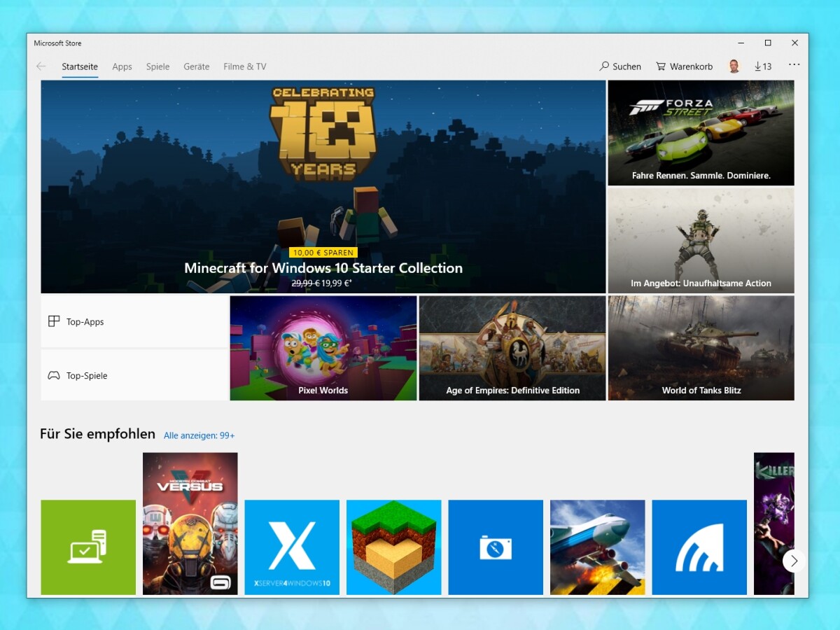The width and height of the screenshot is (840, 630).
Task: View Age of Empires: Definitive Edition
Action: coord(512,348)
